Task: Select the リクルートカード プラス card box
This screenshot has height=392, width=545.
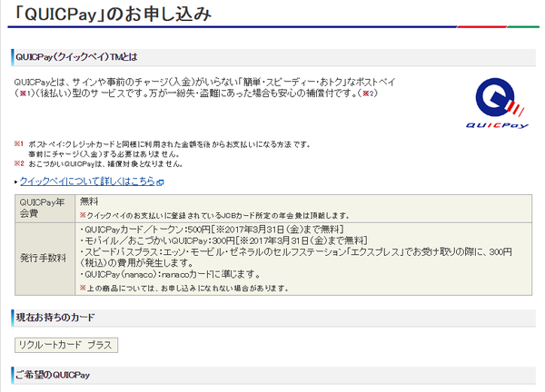Action: click(x=66, y=345)
